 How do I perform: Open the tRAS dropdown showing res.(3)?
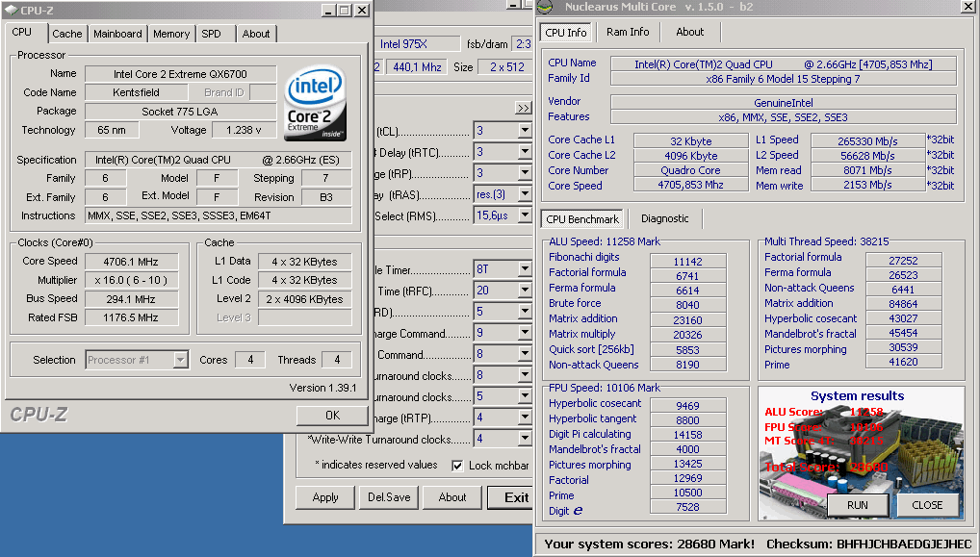(525, 194)
